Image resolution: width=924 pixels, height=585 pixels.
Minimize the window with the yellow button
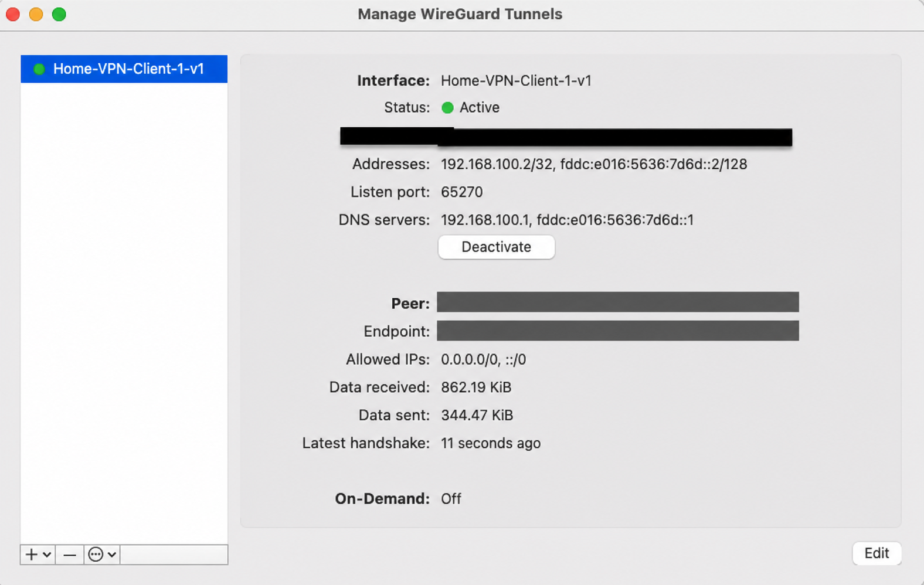click(36, 14)
